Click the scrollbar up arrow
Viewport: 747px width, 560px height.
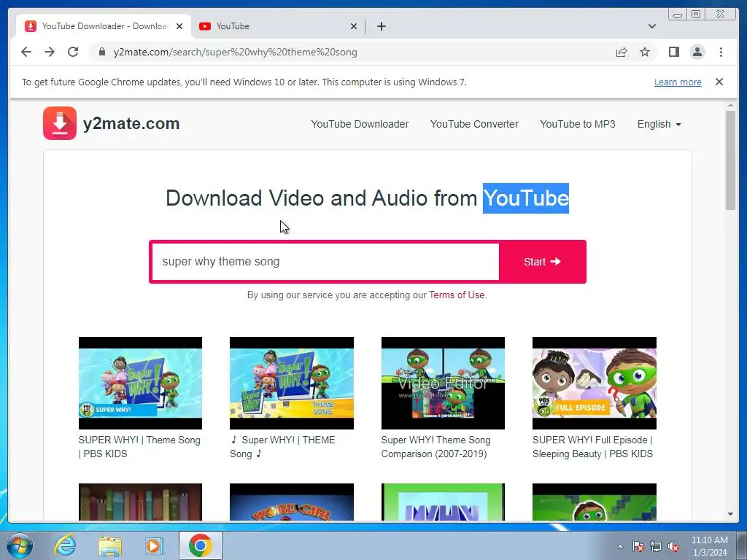click(x=730, y=105)
